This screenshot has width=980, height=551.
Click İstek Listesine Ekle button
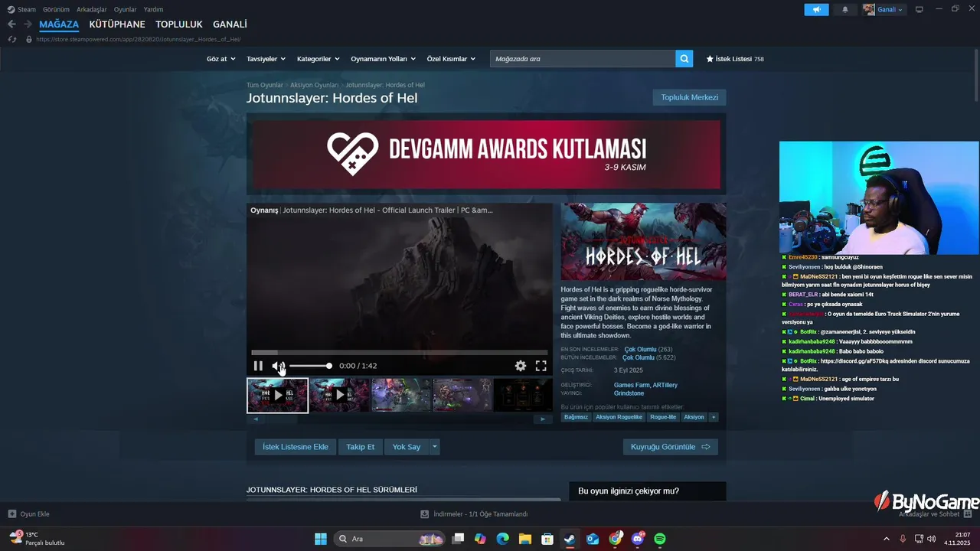pos(296,447)
